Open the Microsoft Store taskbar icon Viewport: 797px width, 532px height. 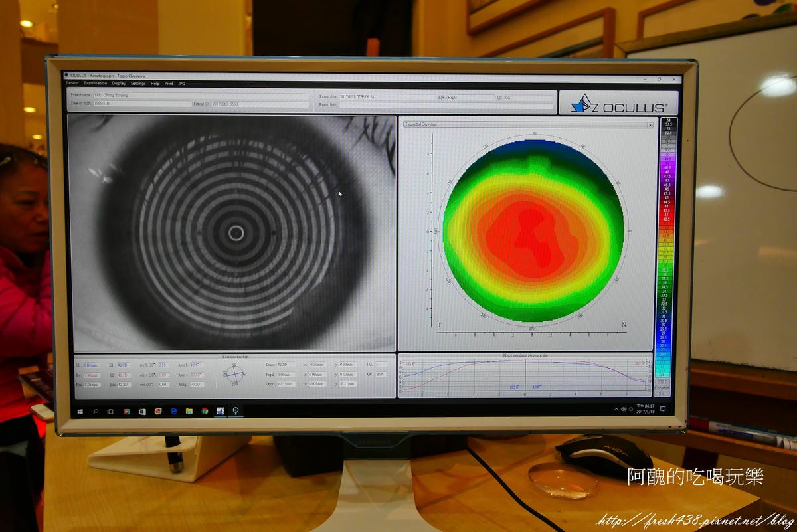(142, 411)
